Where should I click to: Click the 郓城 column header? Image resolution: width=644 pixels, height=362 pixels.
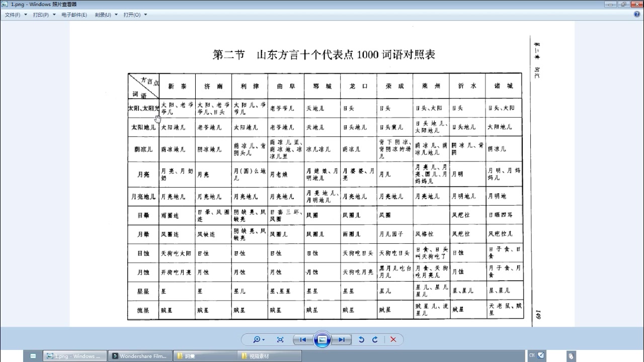pos(322,86)
